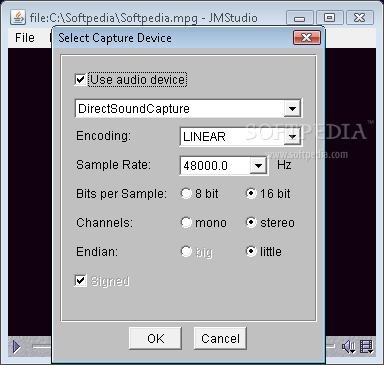Choose mono channels option
Viewport: 384px width, 365px height.
[x=186, y=223]
